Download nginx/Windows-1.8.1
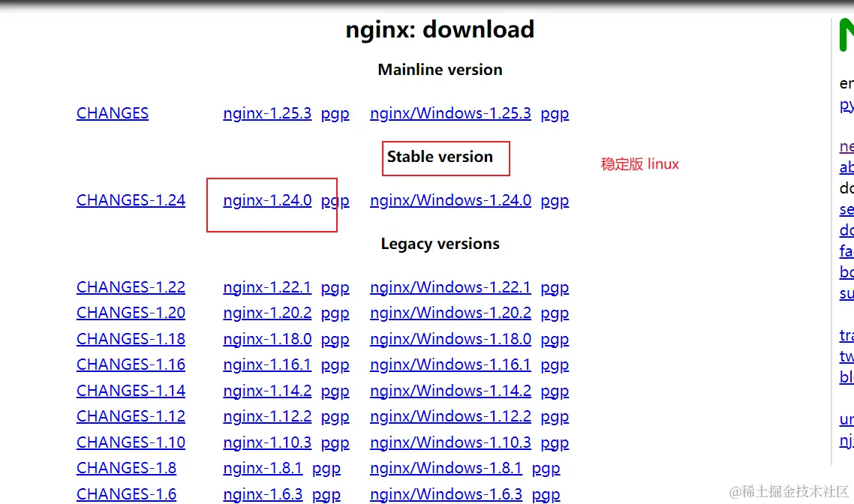This screenshot has height=504, width=854. [x=446, y=467]
